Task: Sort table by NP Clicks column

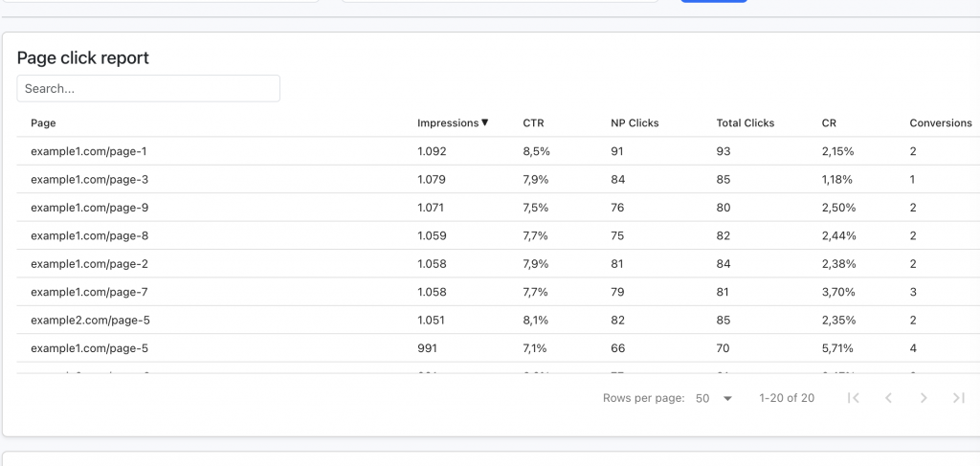Action: (635, 122)
